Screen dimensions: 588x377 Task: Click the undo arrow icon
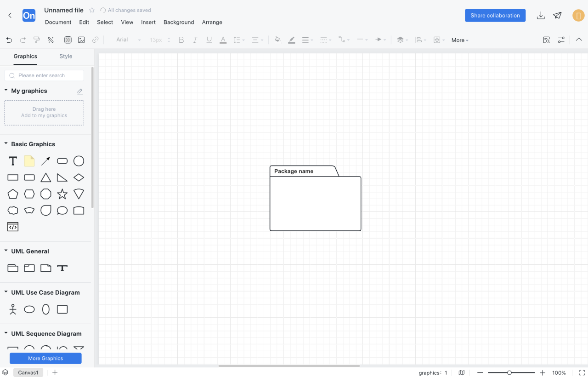point(9,40)
